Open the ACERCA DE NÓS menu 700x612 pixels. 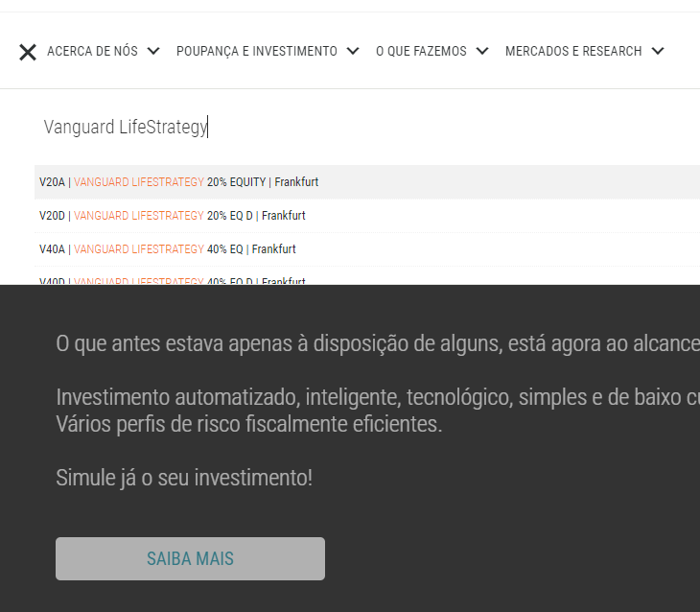[x=92, y=52]
